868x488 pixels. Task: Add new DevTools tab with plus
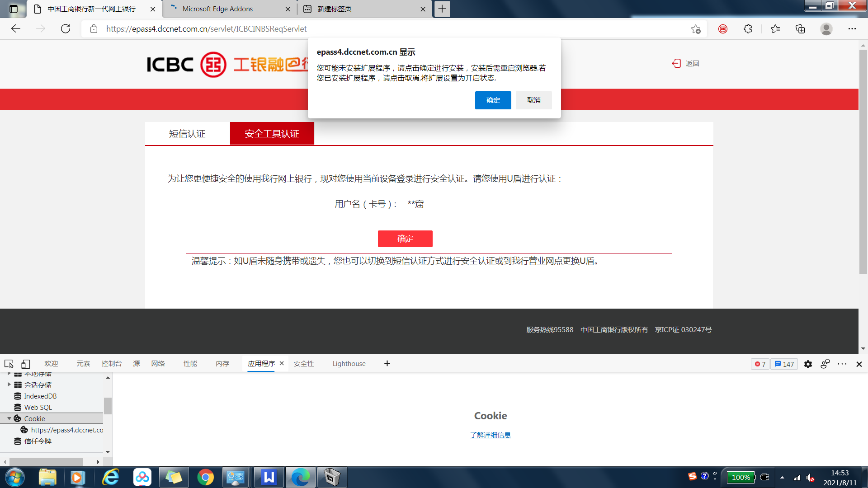coord(387,363)
